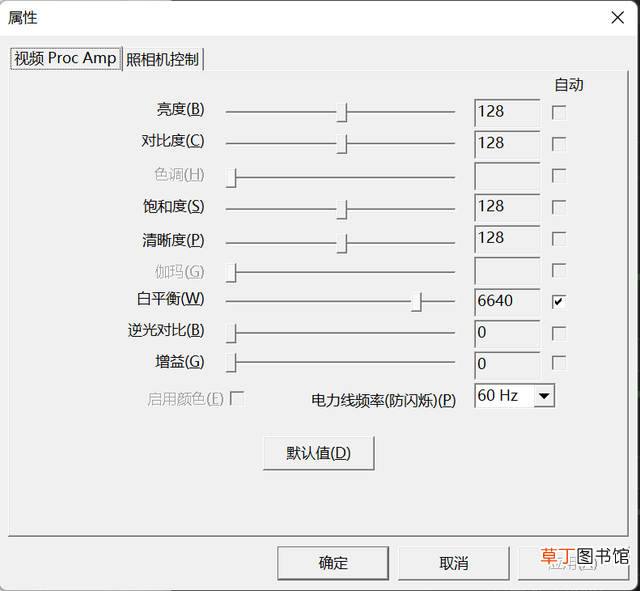Enable auto checkbox for 对比度
Viewport: 640px width, 591px height.
(x=559, y=144)
